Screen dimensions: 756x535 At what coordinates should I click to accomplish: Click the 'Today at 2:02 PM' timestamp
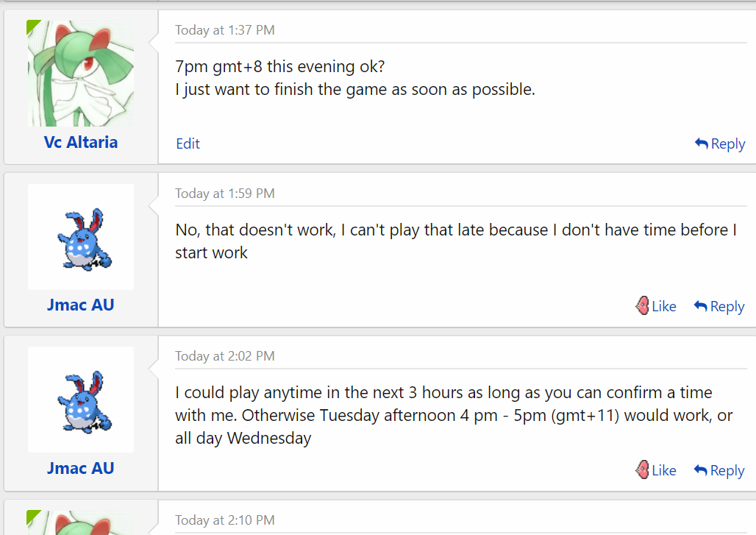click(x=225, y=356)
